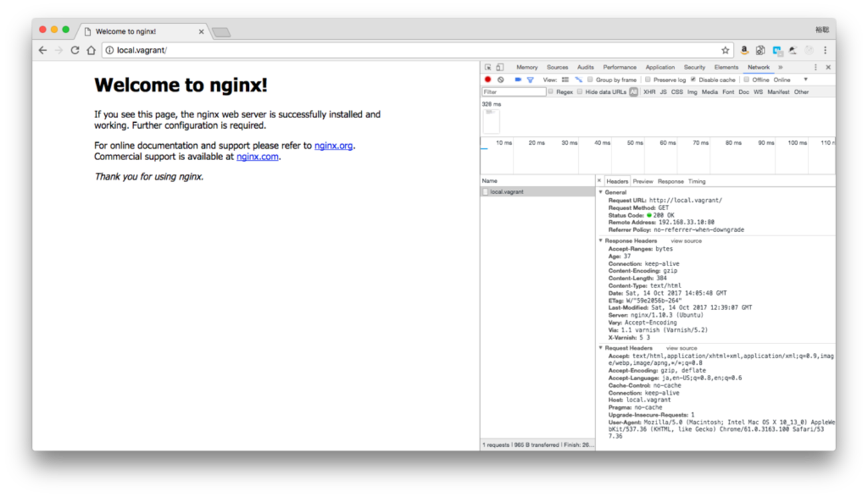The height and width of the screenshot is (497, 868).
Task: Open a new browser tab
Action: [x=221, y=32]
